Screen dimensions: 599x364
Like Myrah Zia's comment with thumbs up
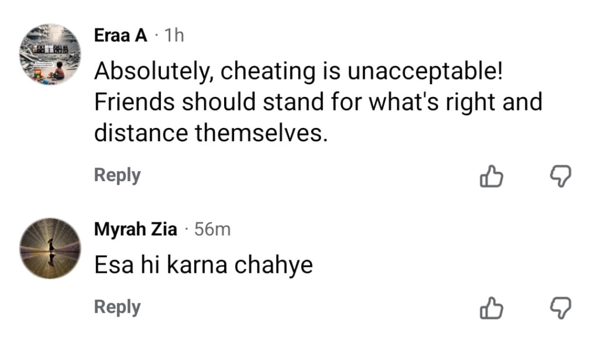[x=491, y=308]
